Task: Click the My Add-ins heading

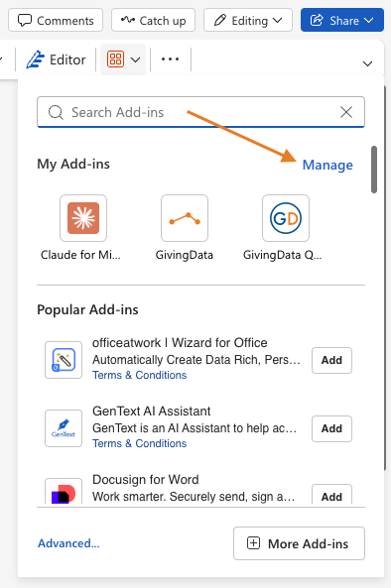Action: 73,164
